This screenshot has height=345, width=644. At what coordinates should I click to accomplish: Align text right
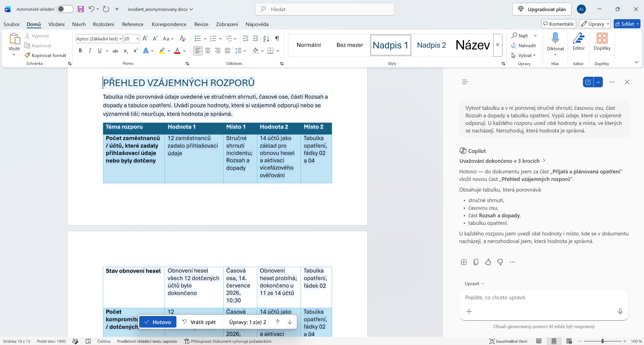click(218, 51)
